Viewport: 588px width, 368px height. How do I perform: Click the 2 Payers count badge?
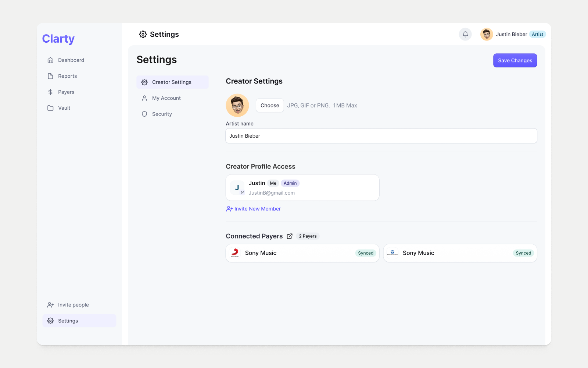[x=308, y=236]
